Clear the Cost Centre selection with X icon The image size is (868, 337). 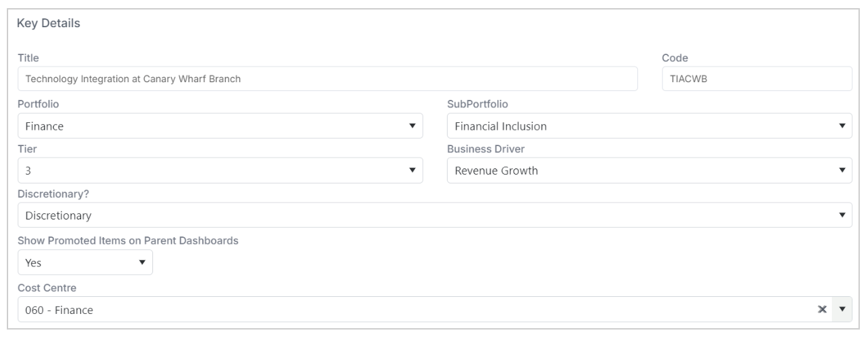click(822, 309)
